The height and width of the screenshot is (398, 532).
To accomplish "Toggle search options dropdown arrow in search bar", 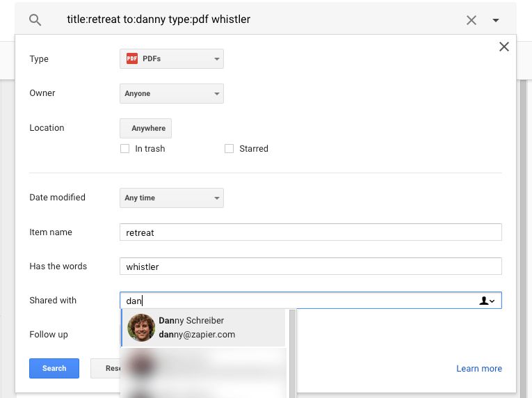I will point(496,20).
